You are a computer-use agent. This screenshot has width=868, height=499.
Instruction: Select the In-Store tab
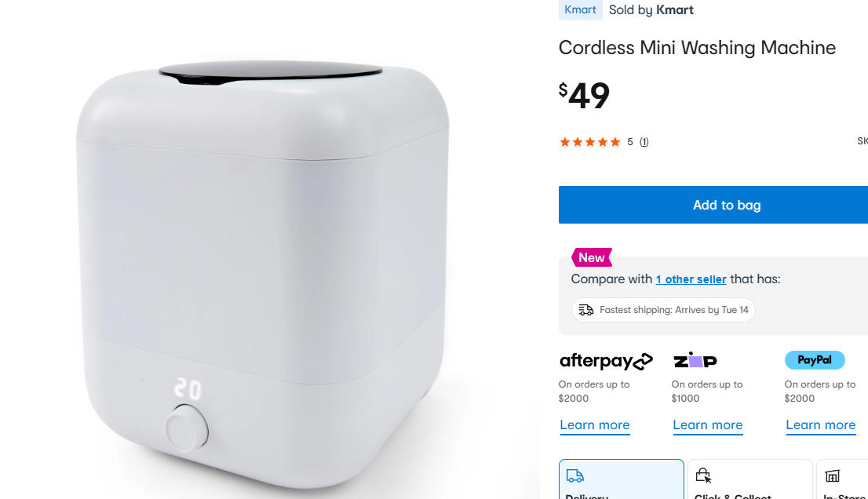pos(843,479)
